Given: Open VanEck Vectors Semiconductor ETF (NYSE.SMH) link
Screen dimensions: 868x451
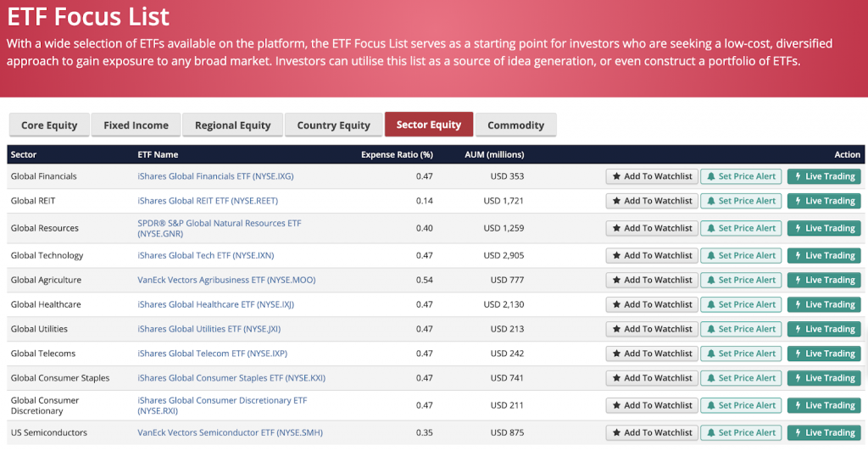Looking at the screenshot, I should 231,432.
